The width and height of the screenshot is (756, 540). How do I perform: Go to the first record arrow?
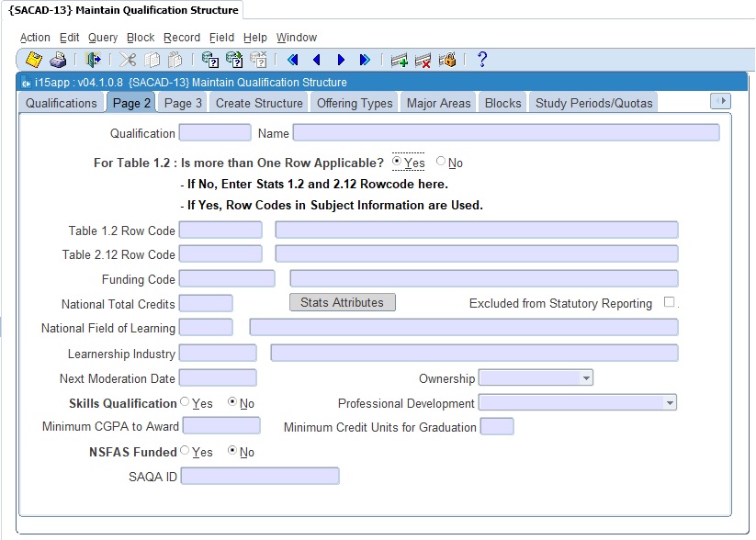point(293,61)
